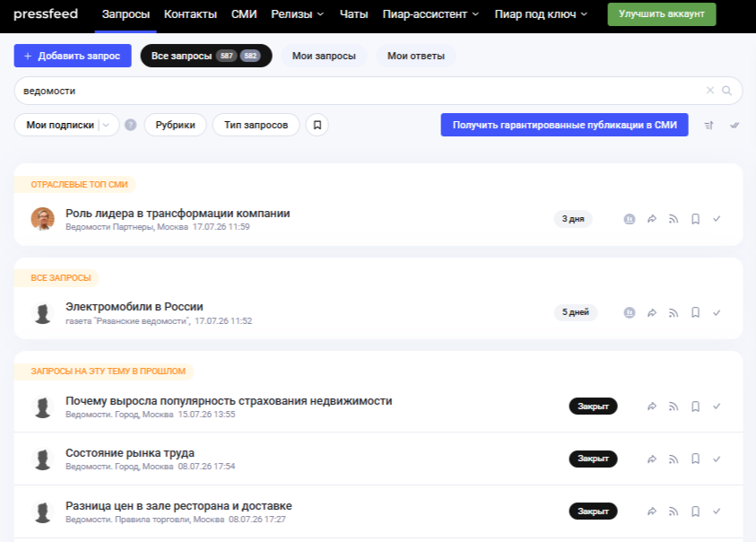Open the "Контакты" section

point(190,14)
